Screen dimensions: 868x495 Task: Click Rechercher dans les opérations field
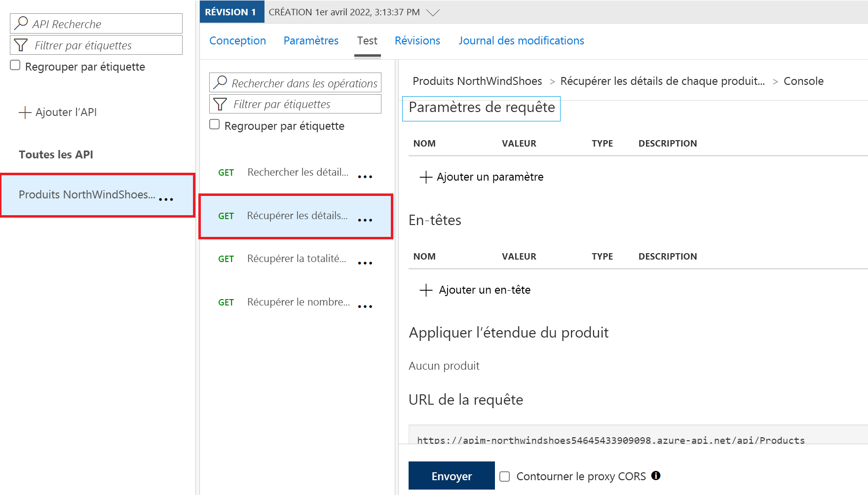(295, 82)
